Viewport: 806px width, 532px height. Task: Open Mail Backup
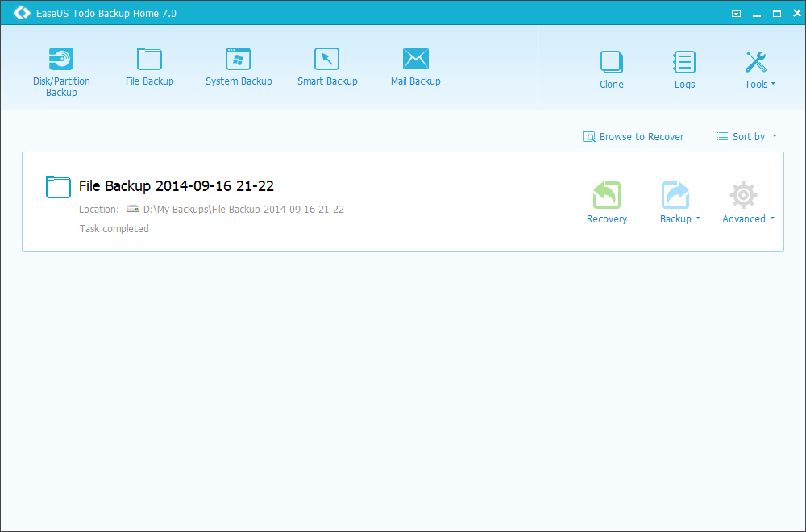coord(415,66)
